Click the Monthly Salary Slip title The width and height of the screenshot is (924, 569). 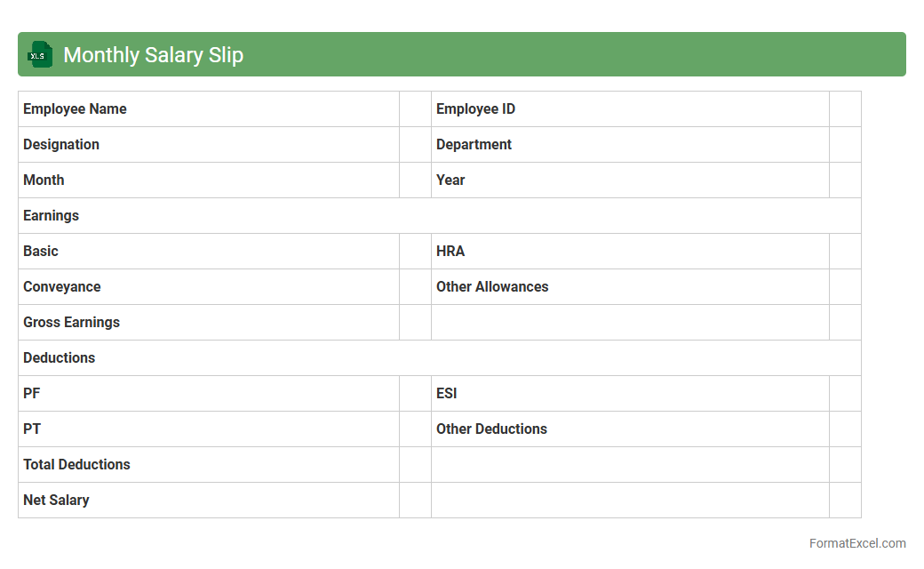click(x=153, y=55)
